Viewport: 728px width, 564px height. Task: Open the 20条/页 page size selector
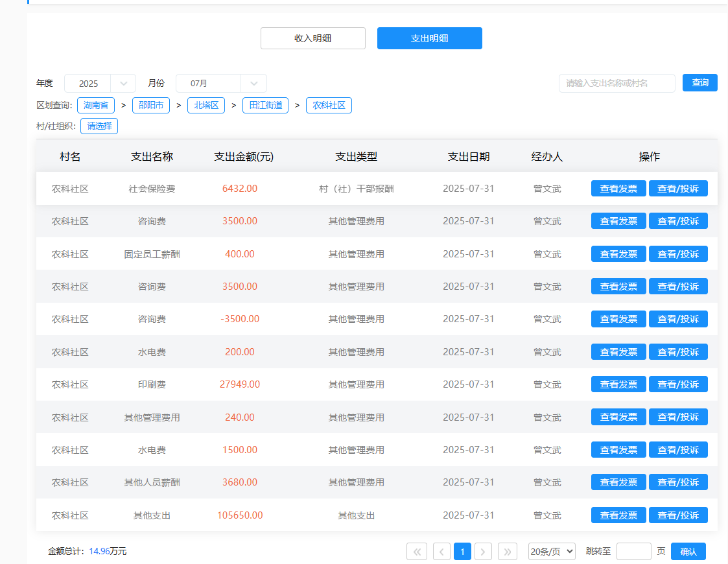click(552, 552)
